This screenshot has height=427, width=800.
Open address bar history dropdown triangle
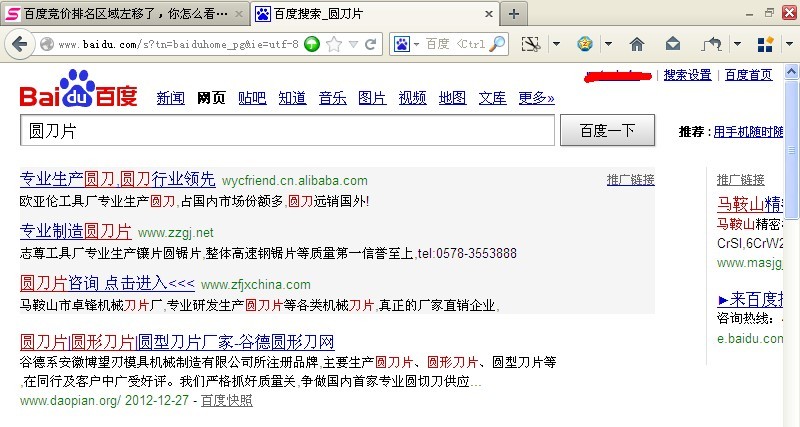(353, 44)
